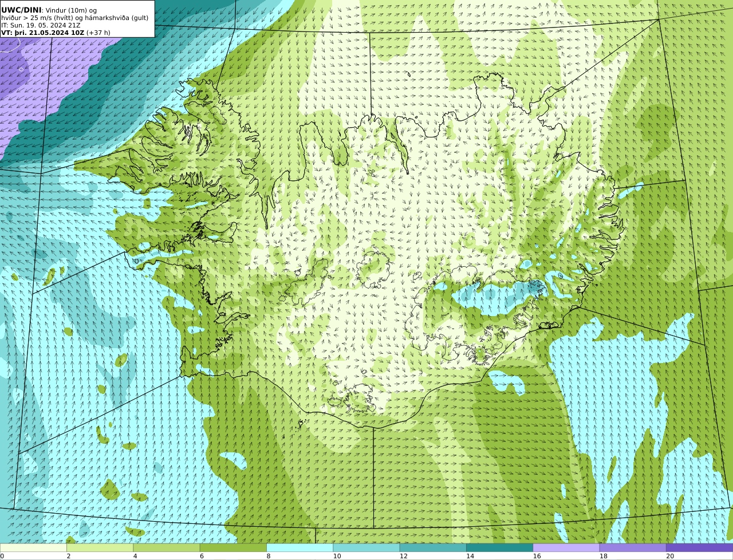The width and height of the screenshot is (733, 560).
Task: Click the medium purple 18–20 legend swatch
Action: click(633, 547)
